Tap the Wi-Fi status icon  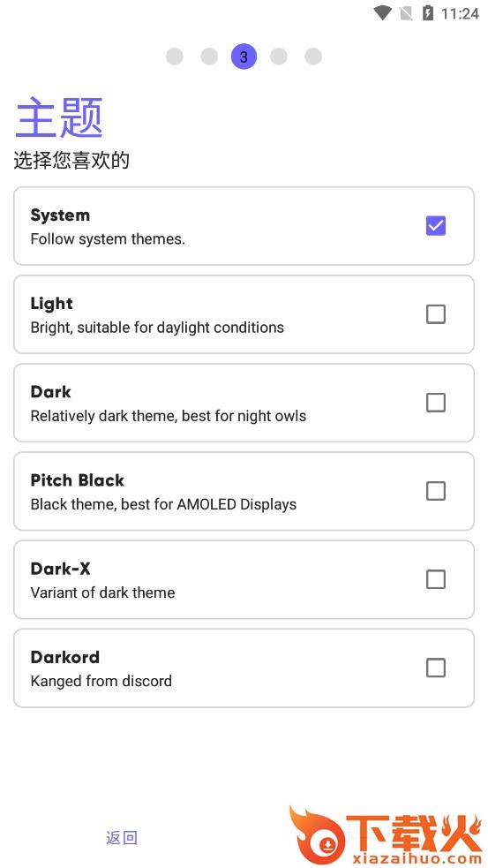[x=382, y=13]
